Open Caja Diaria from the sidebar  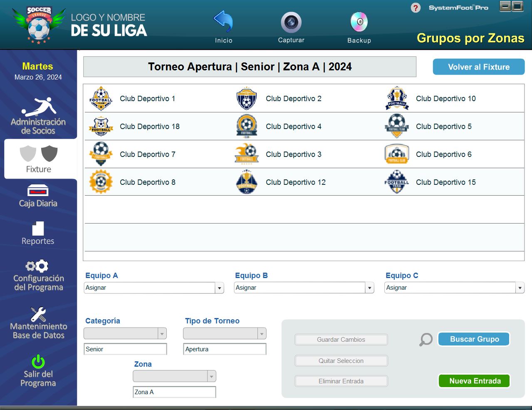point(38,196)
